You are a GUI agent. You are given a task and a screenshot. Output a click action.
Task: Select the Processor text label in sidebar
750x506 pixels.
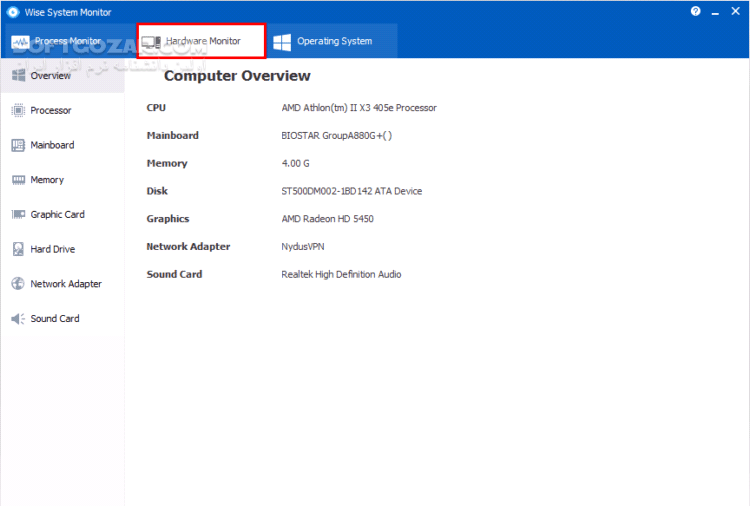click(51, 110)
